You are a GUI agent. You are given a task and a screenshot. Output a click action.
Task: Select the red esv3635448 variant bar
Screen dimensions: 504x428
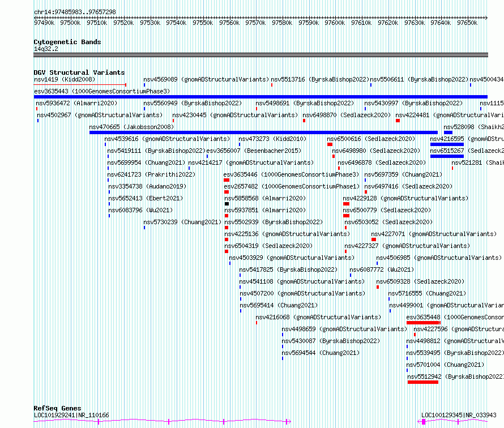tap(424, 323)
